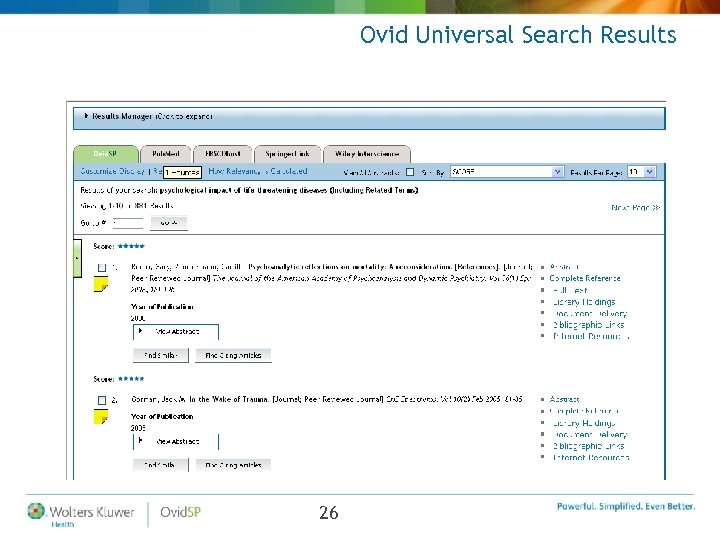Check the checkbox for result 2
720x540 pixels.
tap(102, 400)
